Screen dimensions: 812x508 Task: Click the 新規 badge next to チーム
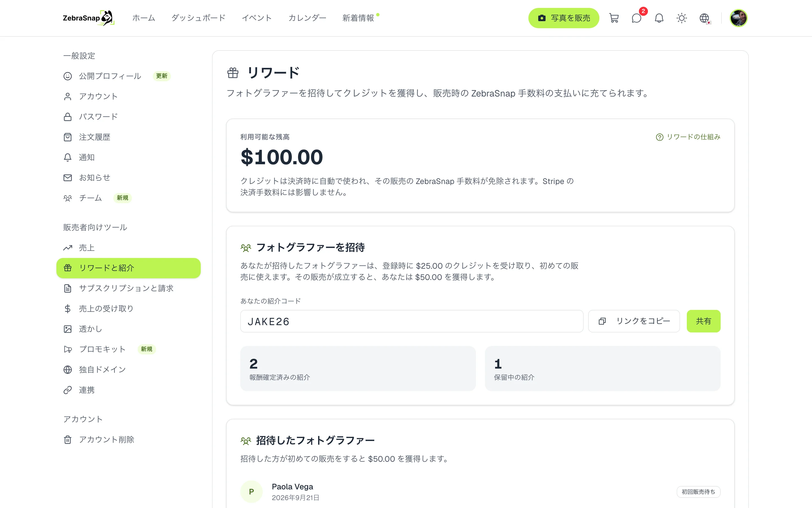[x=122, y=198]
